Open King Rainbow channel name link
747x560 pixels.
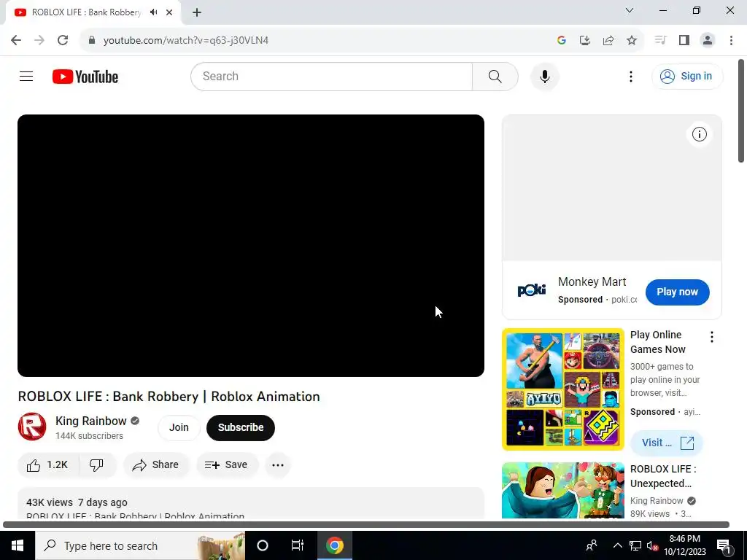[91, 421]
